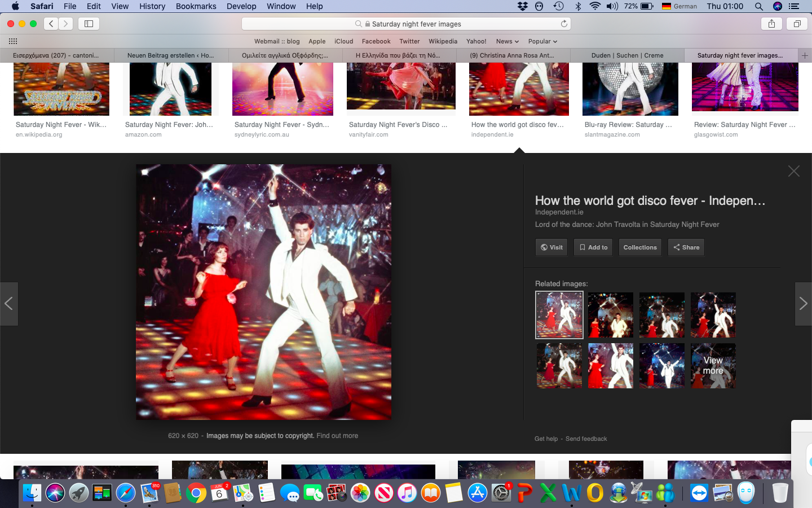
Task: Click the Spotlight search icon in menu bar
Action: pos(759,6)
